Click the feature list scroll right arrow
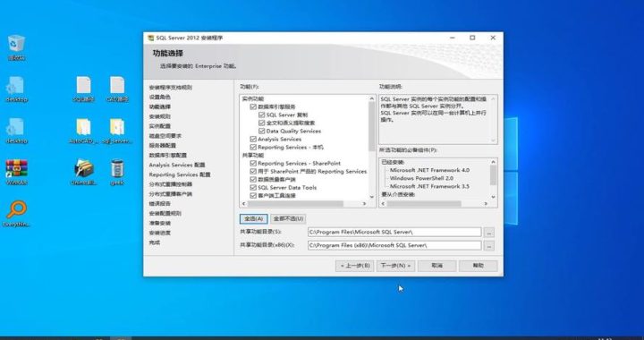 (364, 204)
